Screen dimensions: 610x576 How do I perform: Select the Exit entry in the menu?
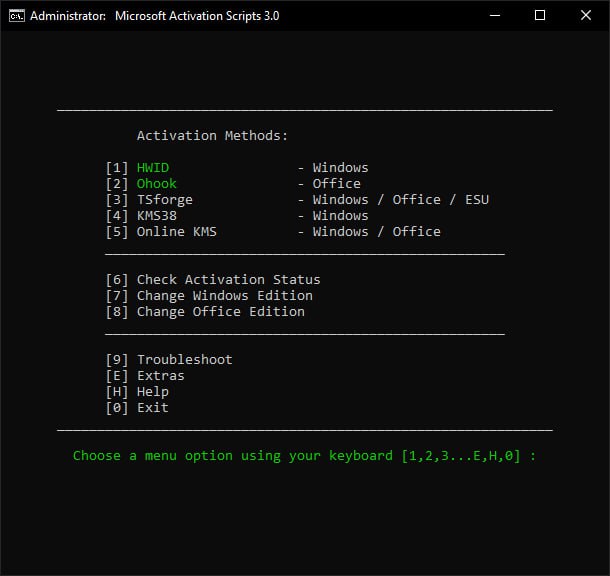[152, 408]
